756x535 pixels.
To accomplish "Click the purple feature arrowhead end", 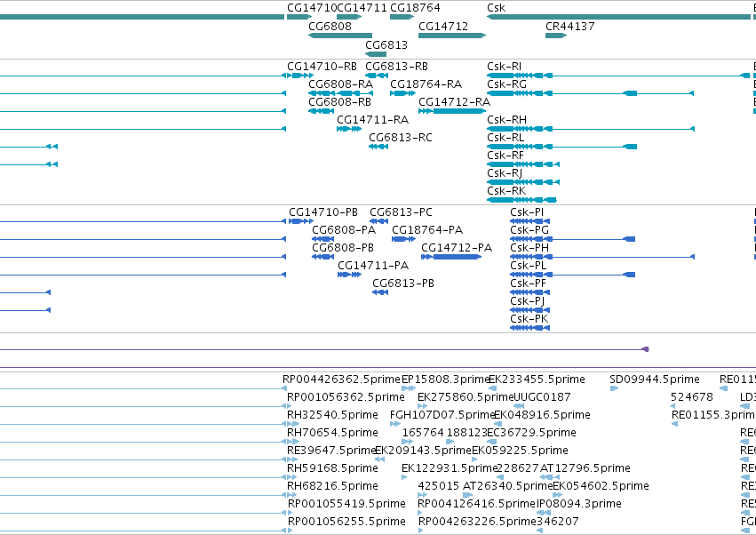I will 646,349.
